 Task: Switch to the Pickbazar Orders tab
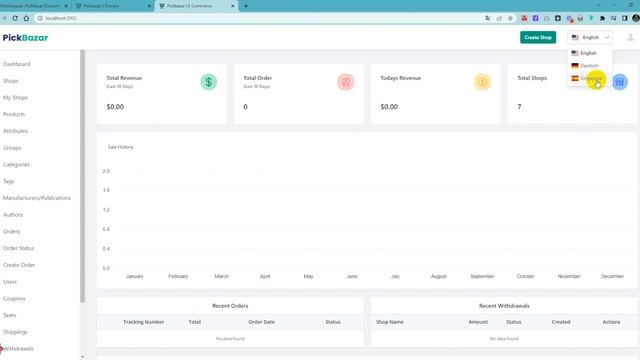pos(113,6)
